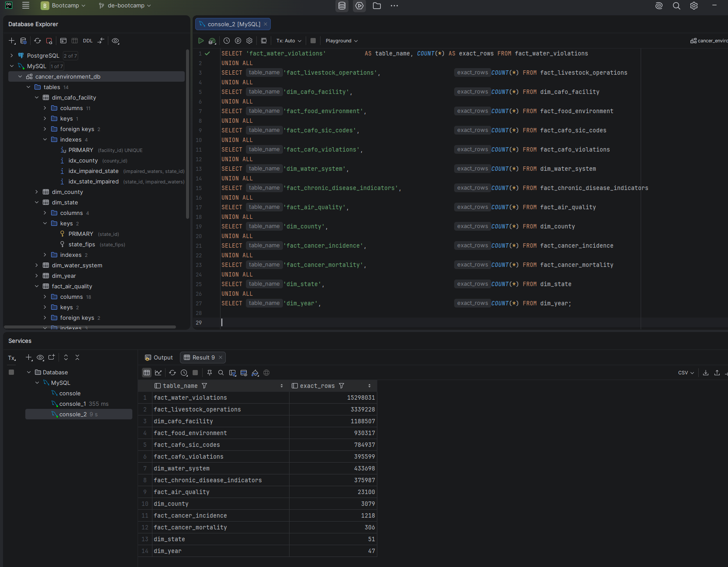728x567 pixels.
Task: Open the Files folder icon in title bar
Action: [377, 6]
